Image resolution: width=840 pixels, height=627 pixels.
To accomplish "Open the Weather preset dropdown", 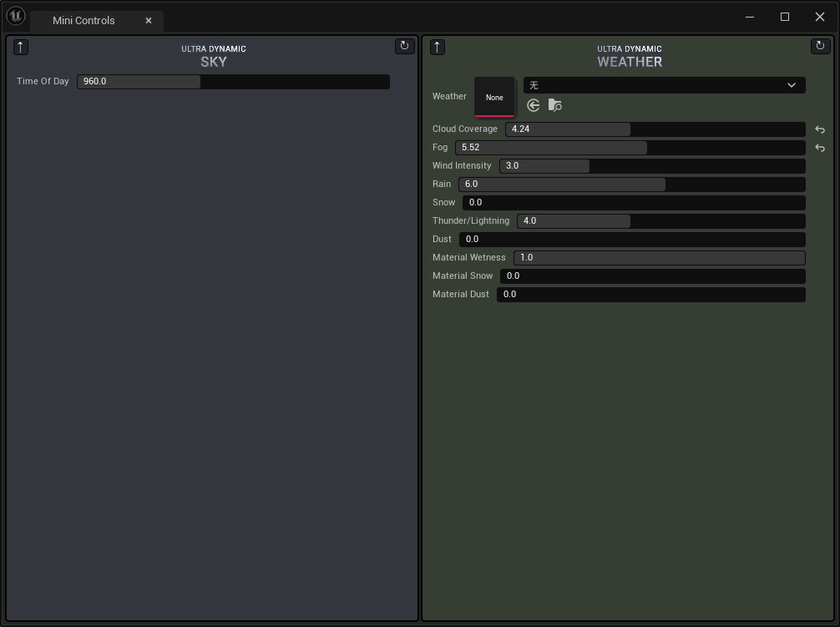I will click(665, 85).
